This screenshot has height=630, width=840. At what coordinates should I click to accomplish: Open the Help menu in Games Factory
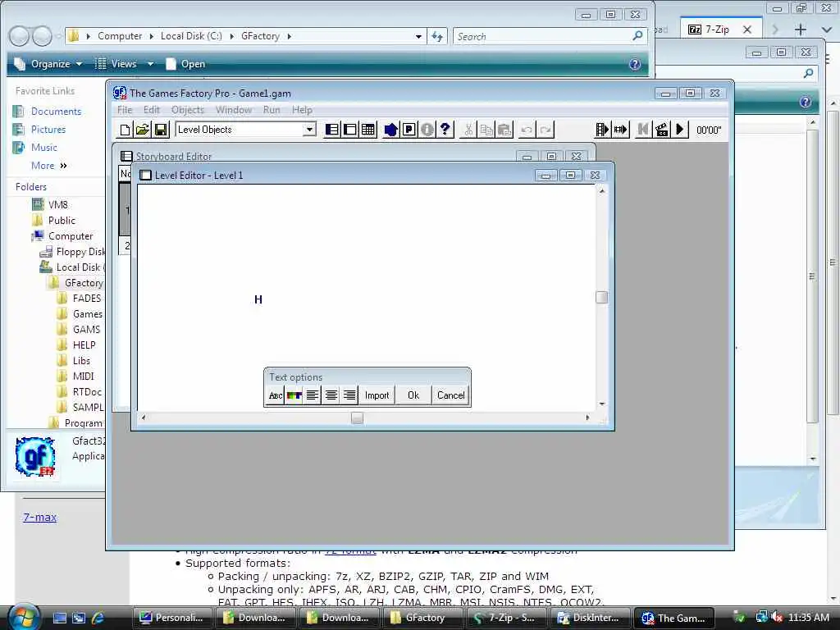point(302,110)
